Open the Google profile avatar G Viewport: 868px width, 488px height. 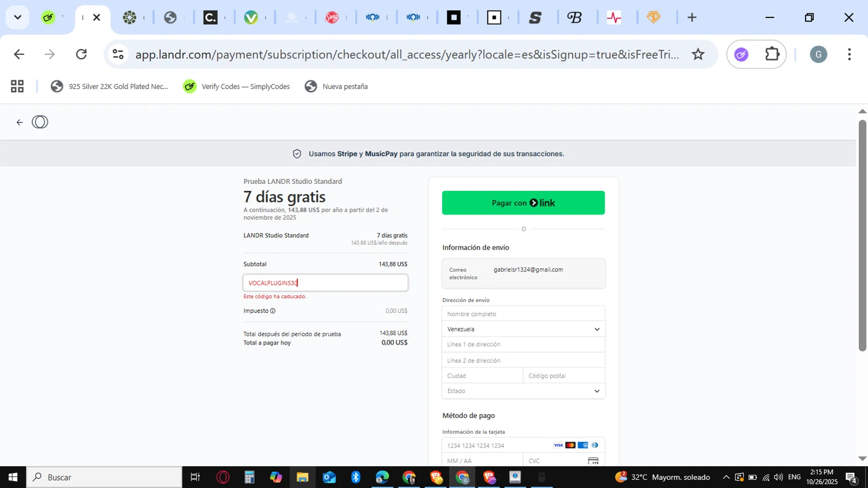click(818, 54)
